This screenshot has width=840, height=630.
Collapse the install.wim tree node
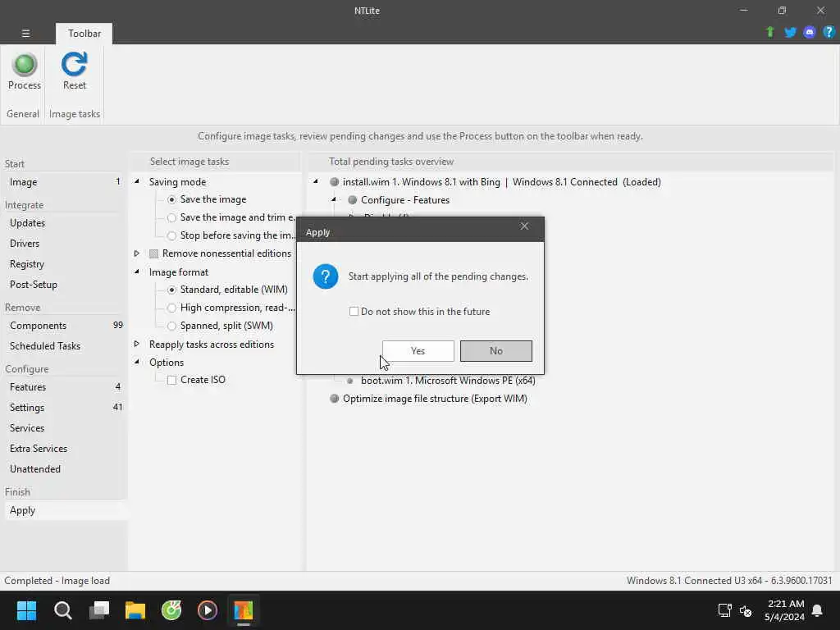coord(316,181)
